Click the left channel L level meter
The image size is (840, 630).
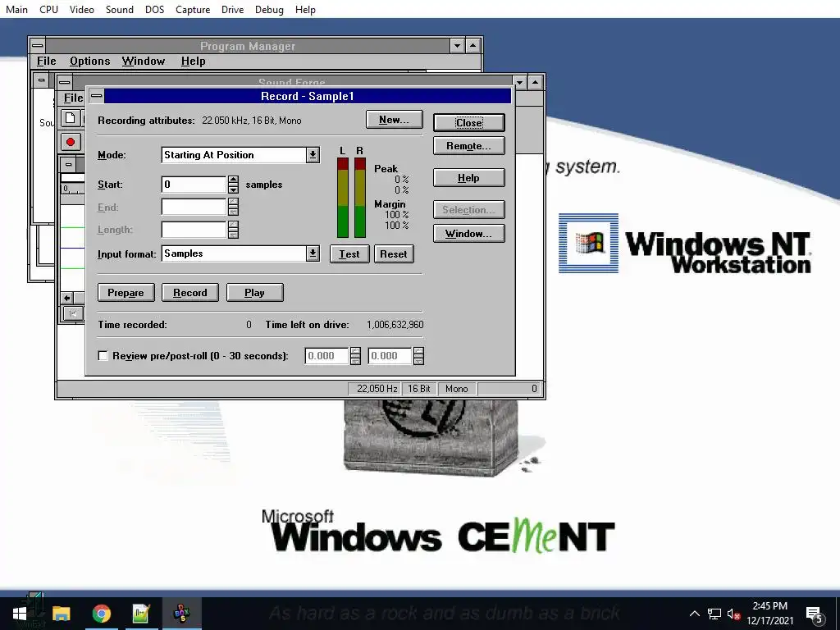343,197
